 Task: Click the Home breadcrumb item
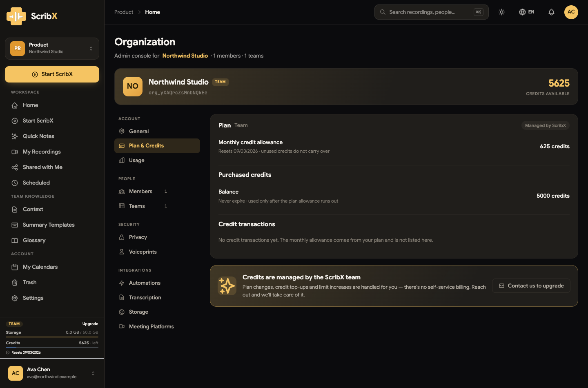coord(153,12)
